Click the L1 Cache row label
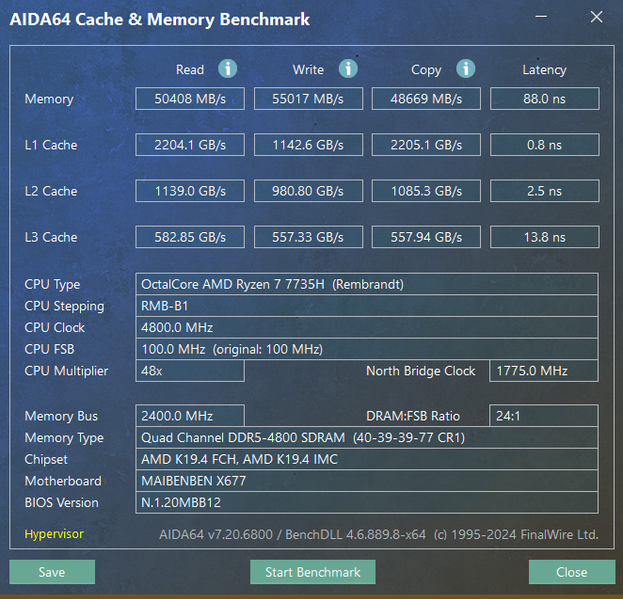623x599 pixels. [51, 145]
